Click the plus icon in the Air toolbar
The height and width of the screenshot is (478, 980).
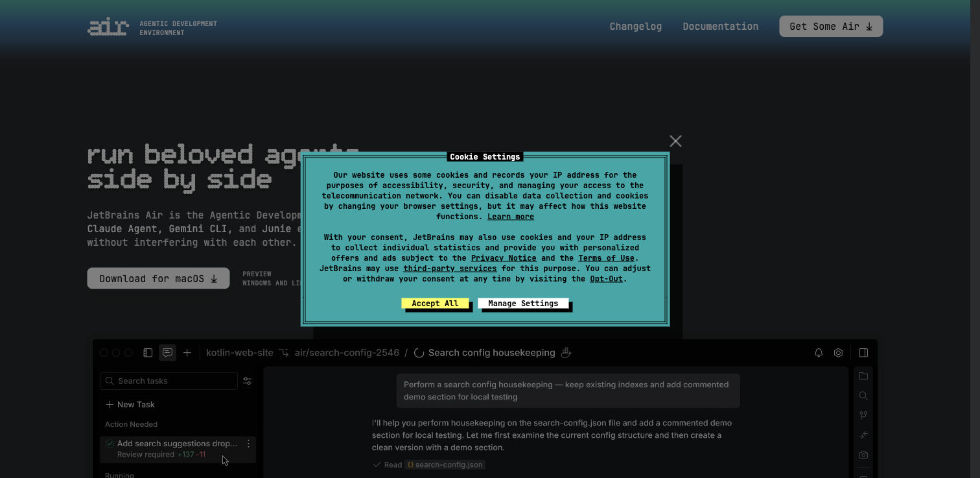[187, 353]
